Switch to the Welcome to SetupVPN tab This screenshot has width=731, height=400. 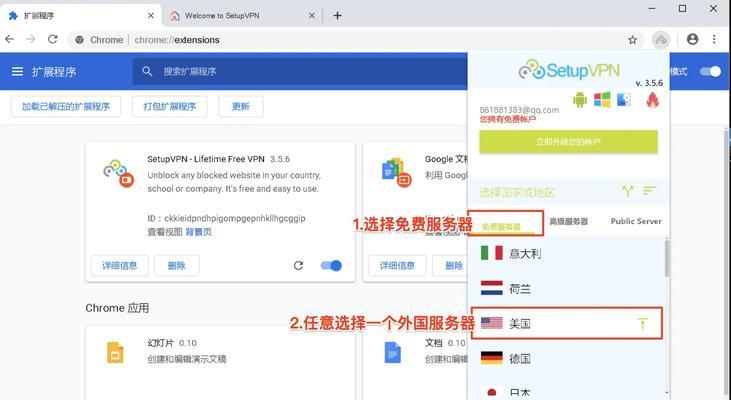[x=241, y=15]
